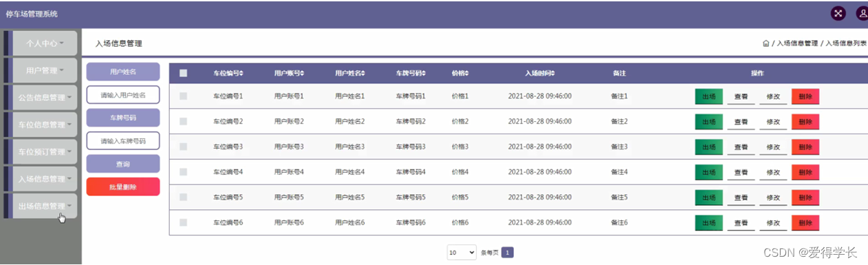Click the fullscreen toggle icon in header
The image size is (868, 265).
coord(838,13)
